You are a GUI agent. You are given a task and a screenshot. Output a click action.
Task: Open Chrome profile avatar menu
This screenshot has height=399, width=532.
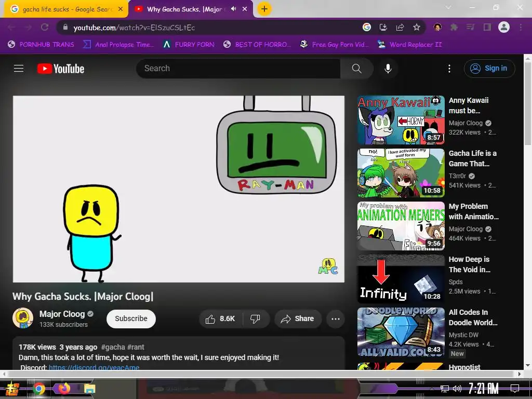click(504, 27)
